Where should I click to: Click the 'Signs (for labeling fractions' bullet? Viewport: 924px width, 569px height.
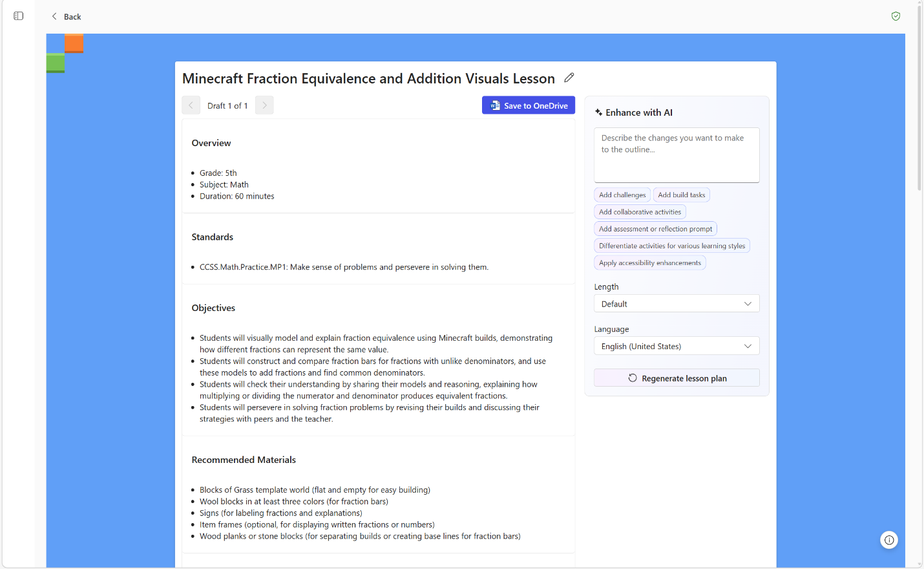[281, 513]
